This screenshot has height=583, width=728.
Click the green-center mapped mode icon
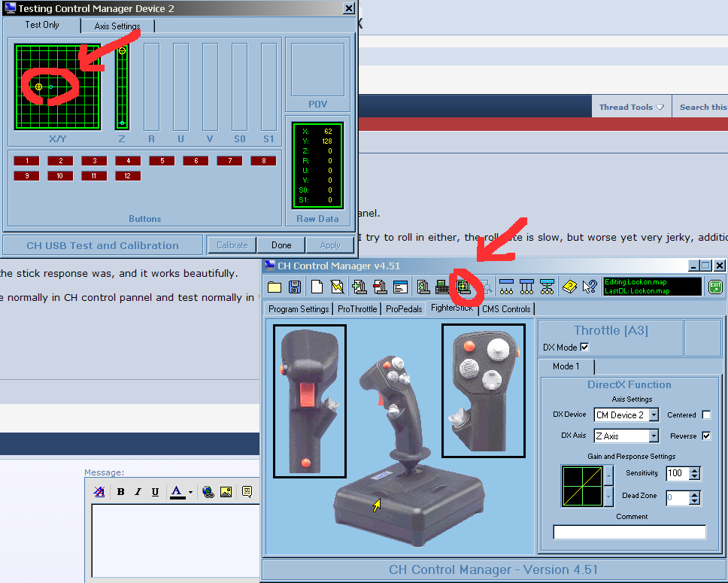click(x=547, y=287)
